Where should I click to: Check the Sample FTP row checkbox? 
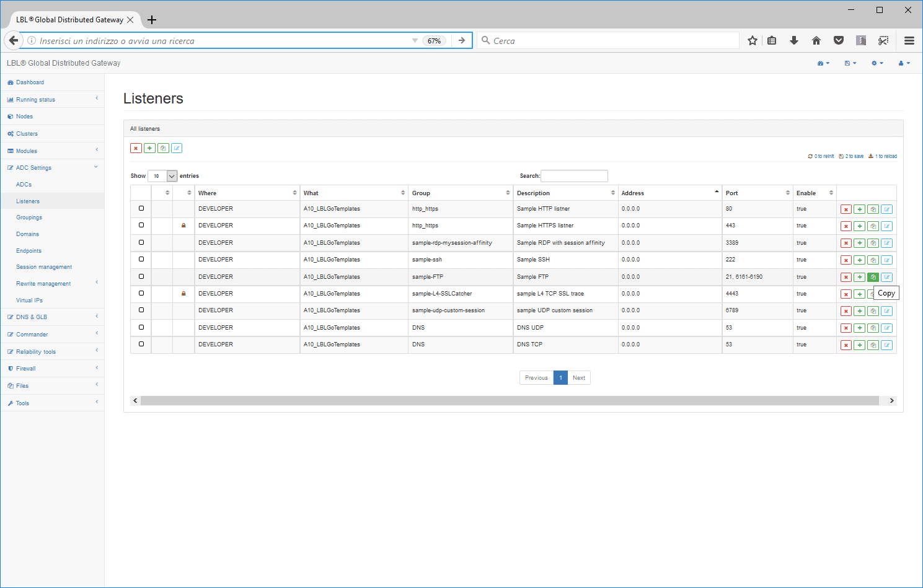click(x=141, y=276)
